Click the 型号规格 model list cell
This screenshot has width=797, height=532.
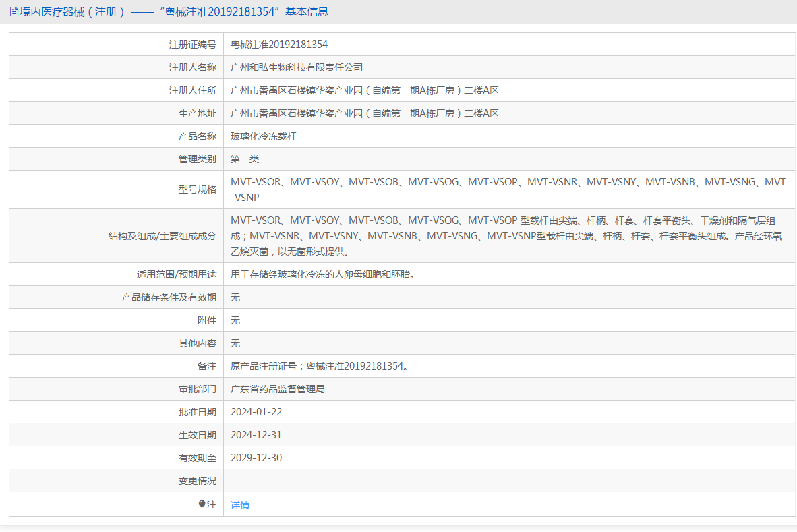509,189
